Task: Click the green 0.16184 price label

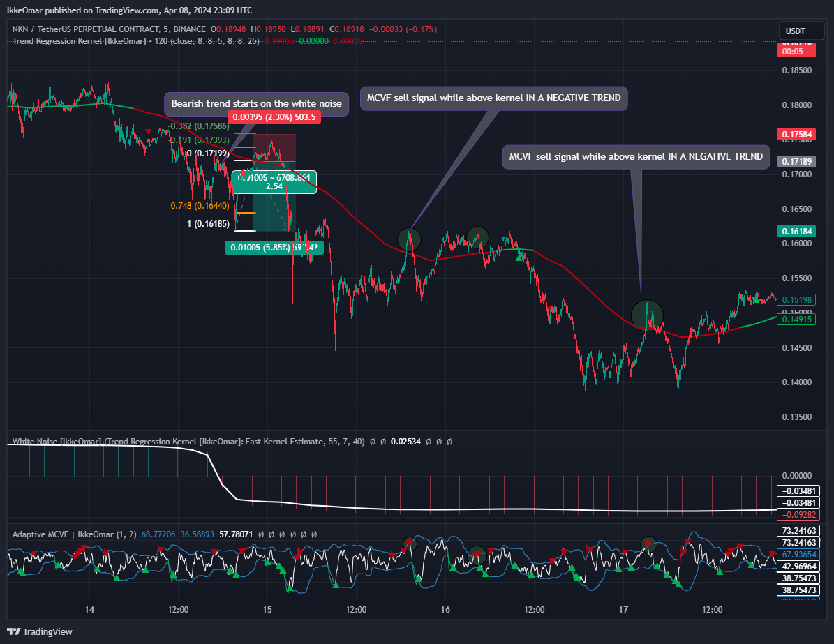Action: pos(796,232)
